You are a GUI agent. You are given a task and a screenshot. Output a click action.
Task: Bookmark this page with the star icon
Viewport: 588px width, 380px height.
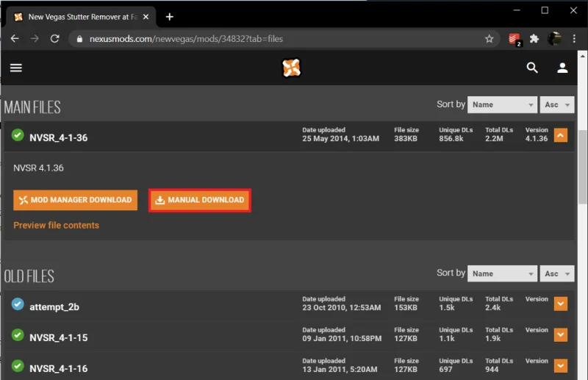(489, 39)
